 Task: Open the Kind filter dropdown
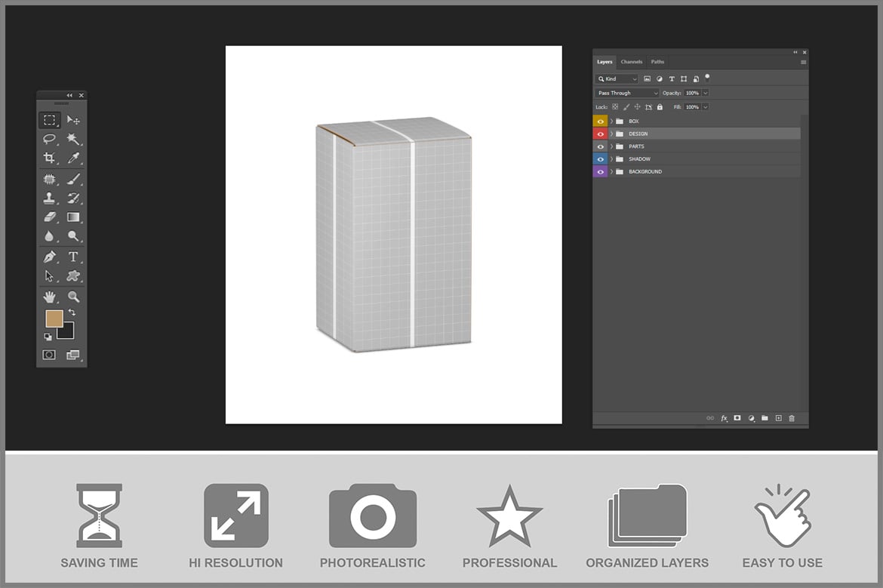point(617,79)
